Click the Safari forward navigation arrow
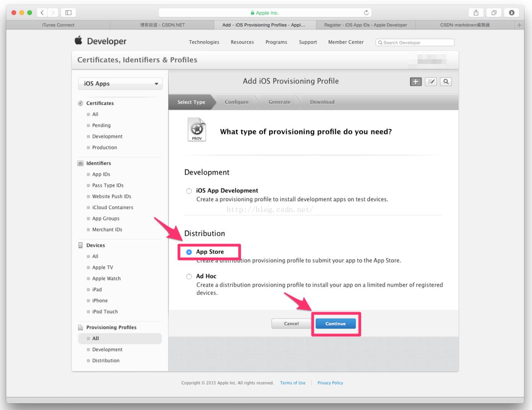Image resolution: width=532 pixels, height=410 pixels. (x=53, y=12)
